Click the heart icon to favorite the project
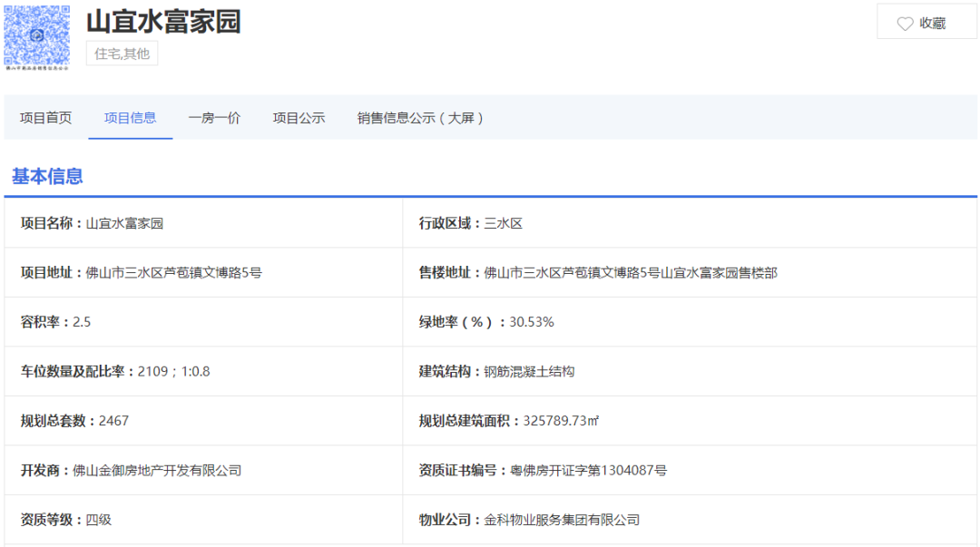 [x=905, y=24]
